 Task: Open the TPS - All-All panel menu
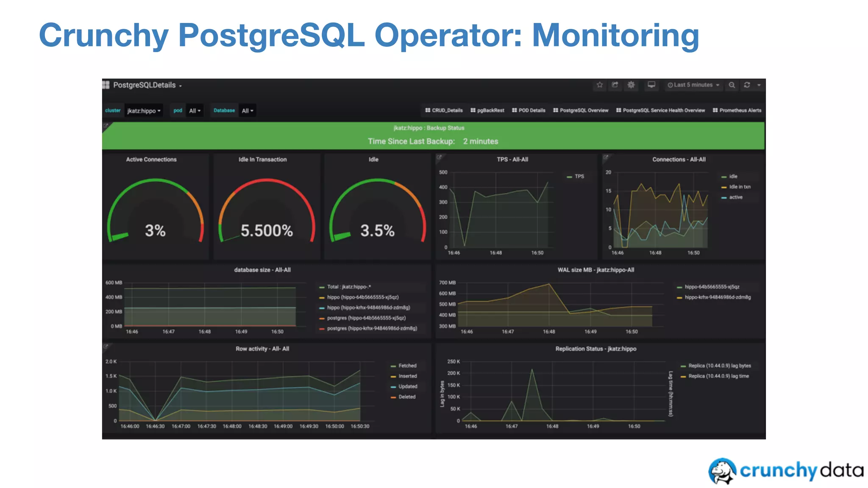512,160
